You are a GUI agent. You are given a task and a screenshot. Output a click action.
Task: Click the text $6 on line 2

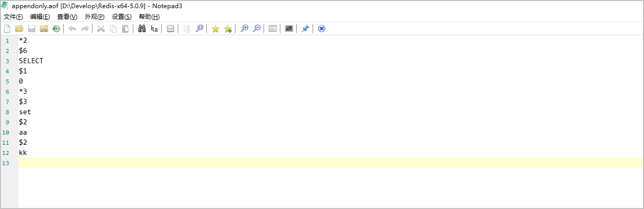pyautogui.click(x=23, y=50)
